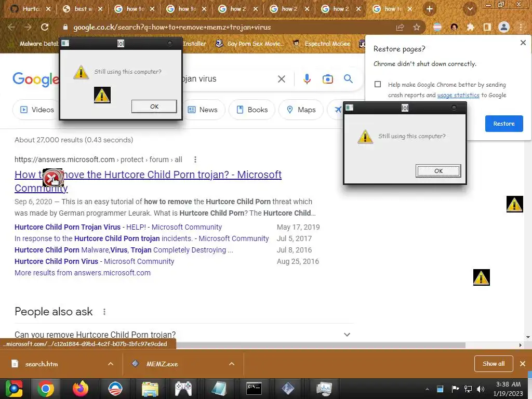Open Chrome's three-dot menu

point(521,27)
